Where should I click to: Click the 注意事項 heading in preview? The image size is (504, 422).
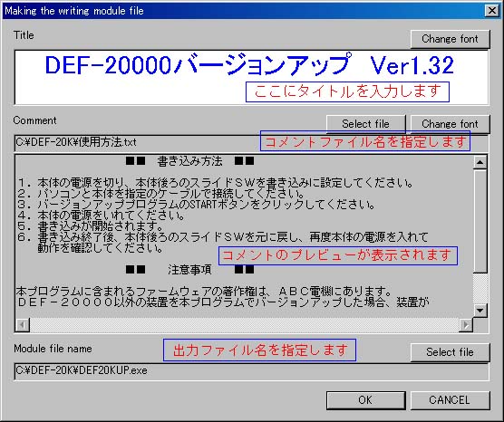tap(189, 270)
